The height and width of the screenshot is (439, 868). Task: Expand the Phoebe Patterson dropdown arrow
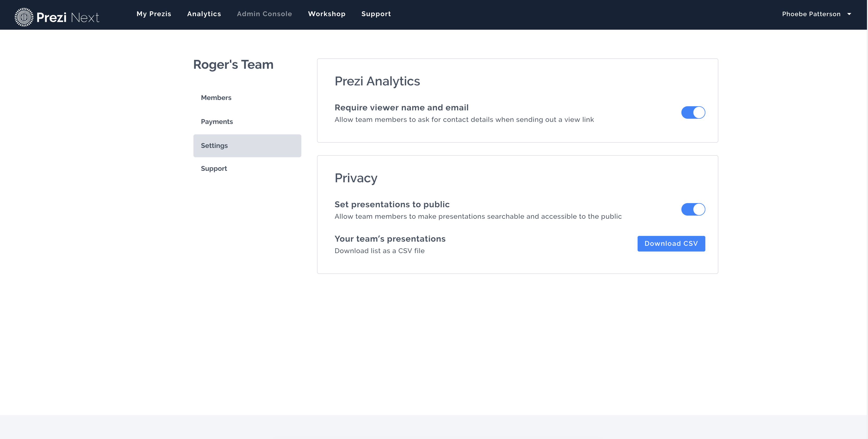click(849, 14)
